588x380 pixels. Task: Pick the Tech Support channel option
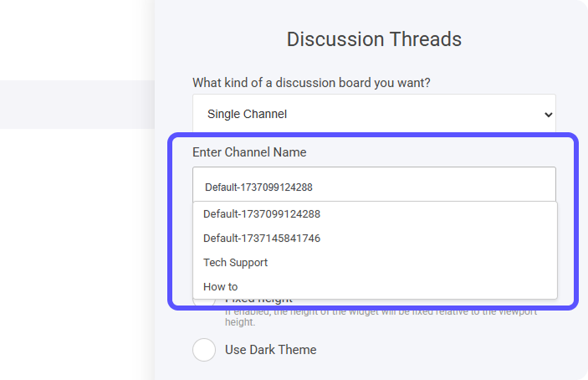pyautogui.click(x=236, y=263)
